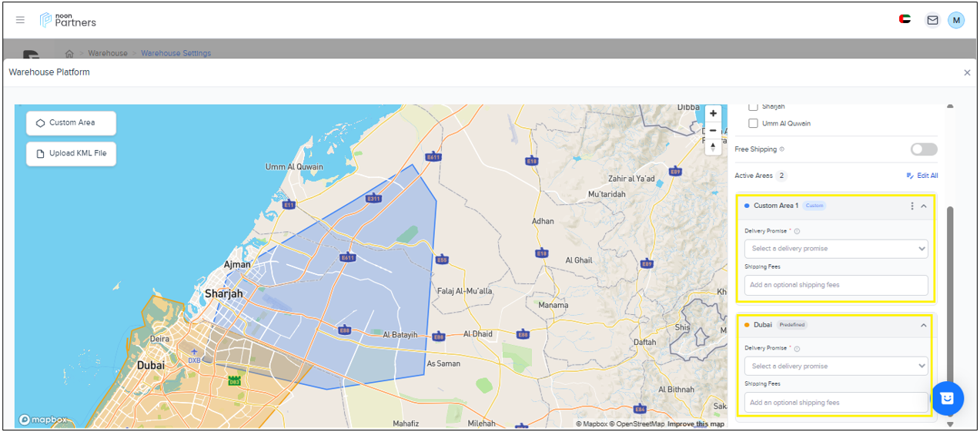The width and height of the screenshot is (980, 432).
Task: Click the UAE flag country selector
Action: (x=905, y=19)
